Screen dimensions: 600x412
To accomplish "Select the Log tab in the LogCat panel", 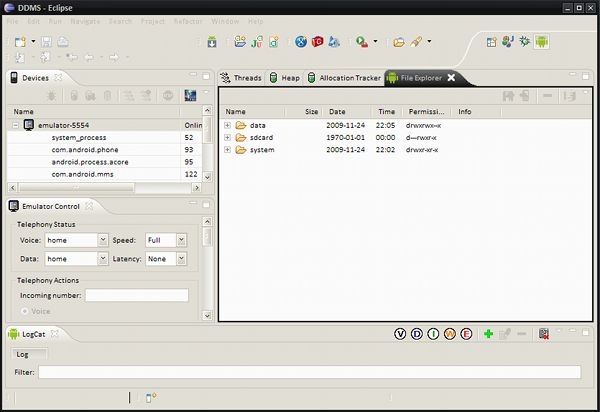I will pos(29,354).
